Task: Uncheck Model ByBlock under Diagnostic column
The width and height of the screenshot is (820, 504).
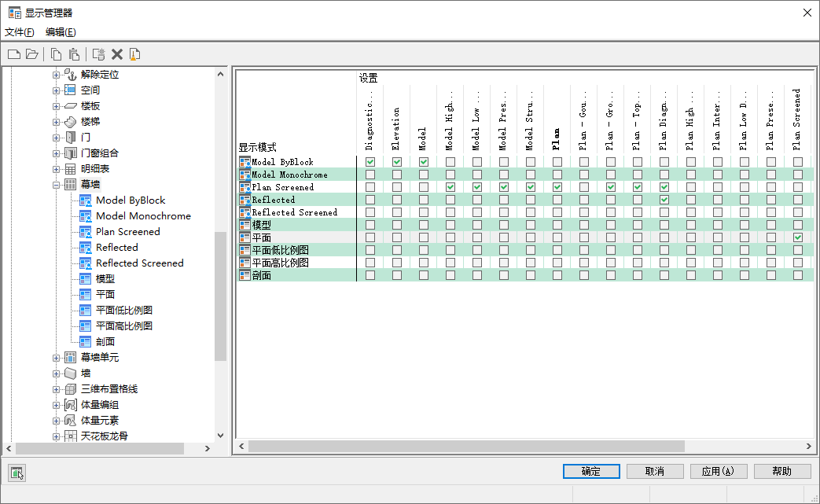Action: tap(370, 162)
